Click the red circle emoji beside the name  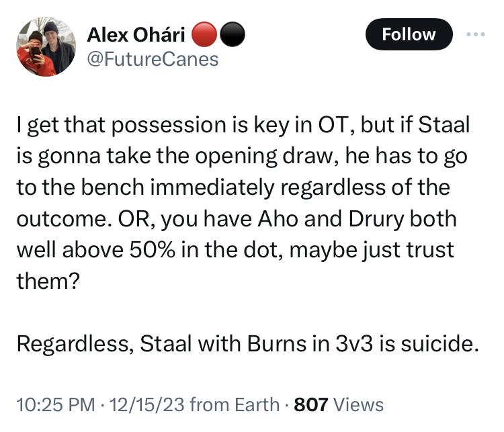pos(202,34)
